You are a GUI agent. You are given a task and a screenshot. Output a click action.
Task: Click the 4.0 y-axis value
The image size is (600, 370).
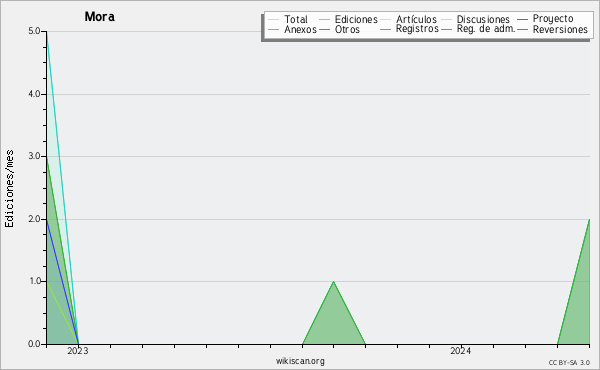point(34,94)
